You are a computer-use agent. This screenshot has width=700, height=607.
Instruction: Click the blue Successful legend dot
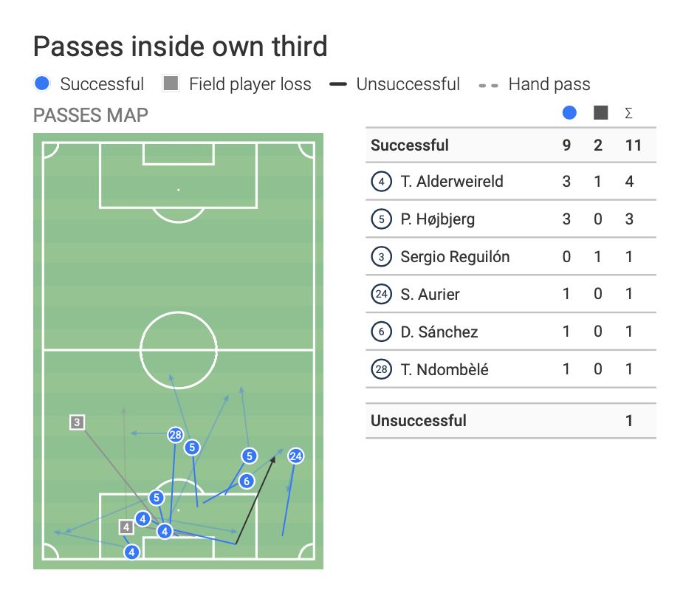point(42,84)
